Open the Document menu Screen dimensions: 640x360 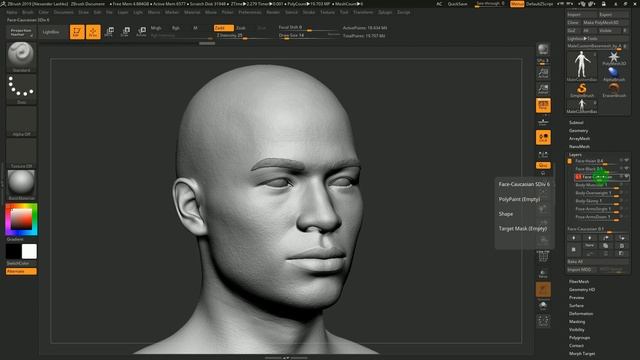(x=63, y=12)
